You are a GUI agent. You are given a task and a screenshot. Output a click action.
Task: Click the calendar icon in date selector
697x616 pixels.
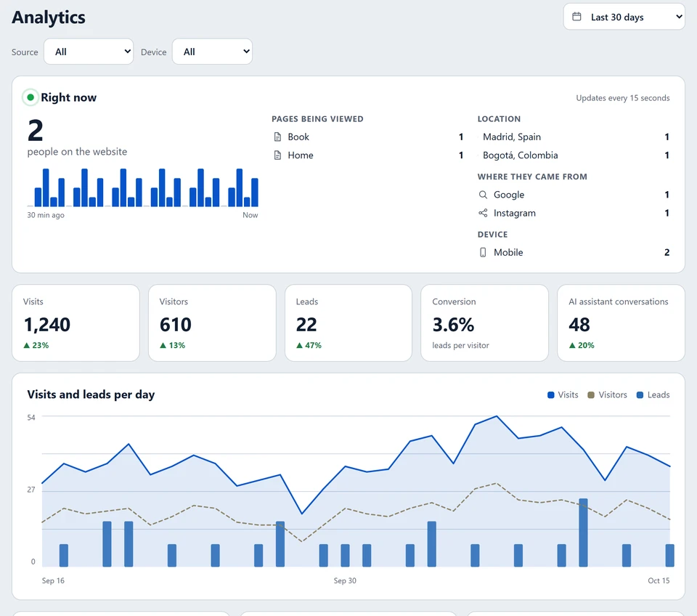(576, 17)
